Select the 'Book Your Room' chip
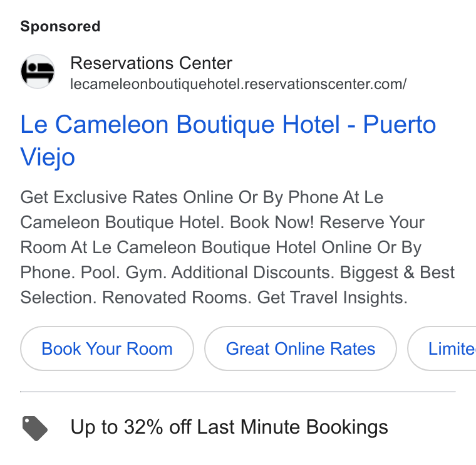 [x=107, y=348]
